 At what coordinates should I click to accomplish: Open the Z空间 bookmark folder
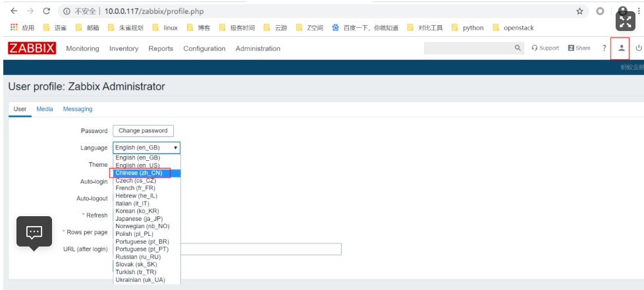click(309, 28)
